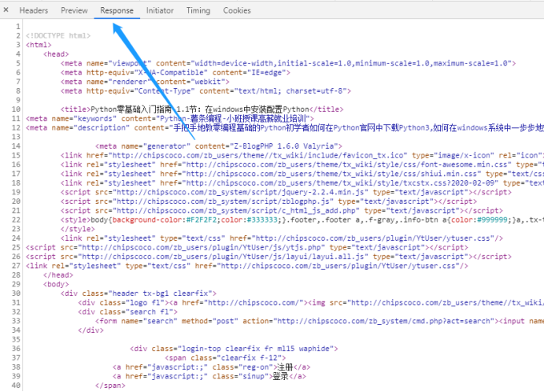Image resolution: width=544 pixels, height=392 pixels.
Task: Click the ytjs.php script line
Action: 247,247
